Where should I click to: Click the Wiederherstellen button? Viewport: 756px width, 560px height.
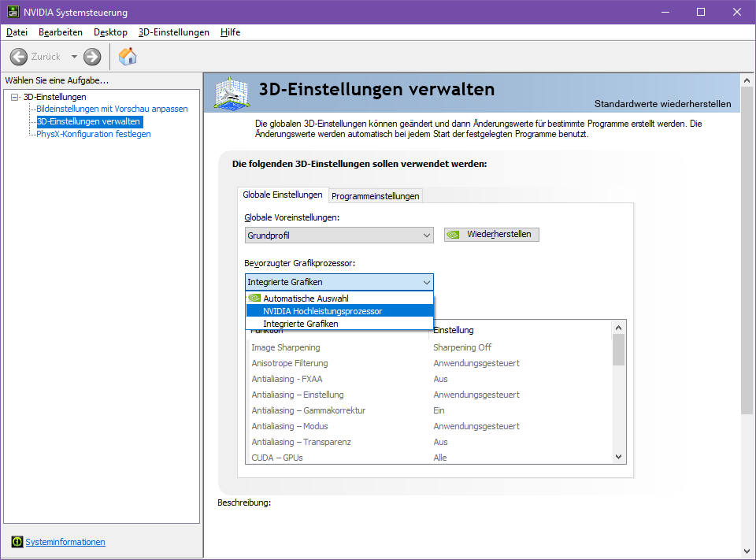tap(491, 235)
